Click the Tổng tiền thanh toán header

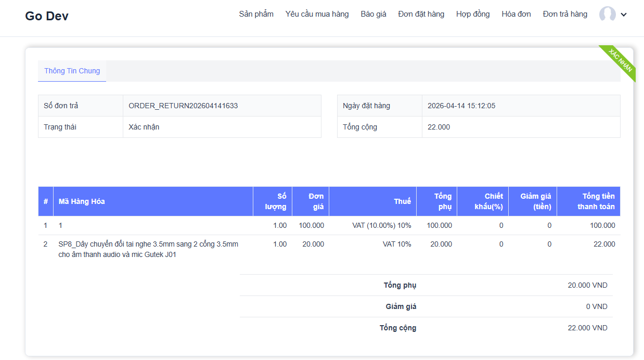[596, 201]
